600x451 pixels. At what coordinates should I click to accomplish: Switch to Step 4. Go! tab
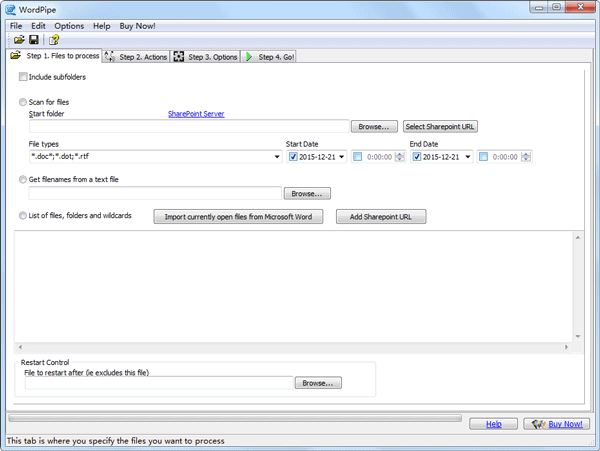(269, 57)
